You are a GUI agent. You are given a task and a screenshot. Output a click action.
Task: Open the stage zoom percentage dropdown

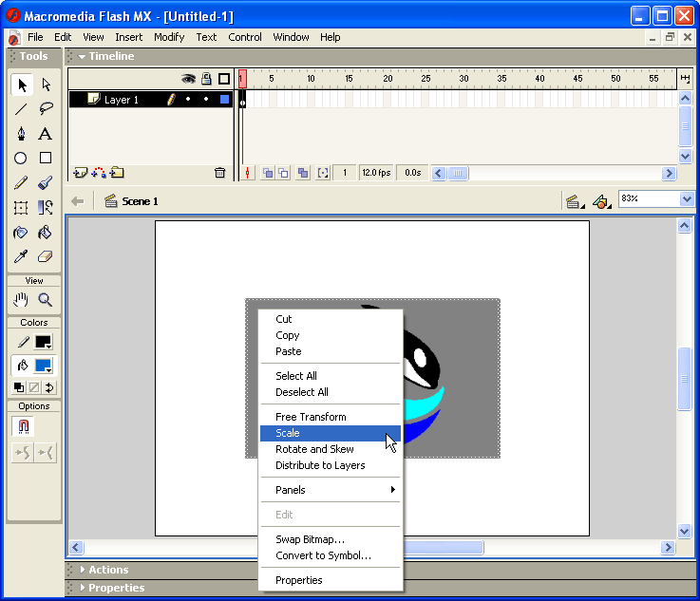coord(687,199)
